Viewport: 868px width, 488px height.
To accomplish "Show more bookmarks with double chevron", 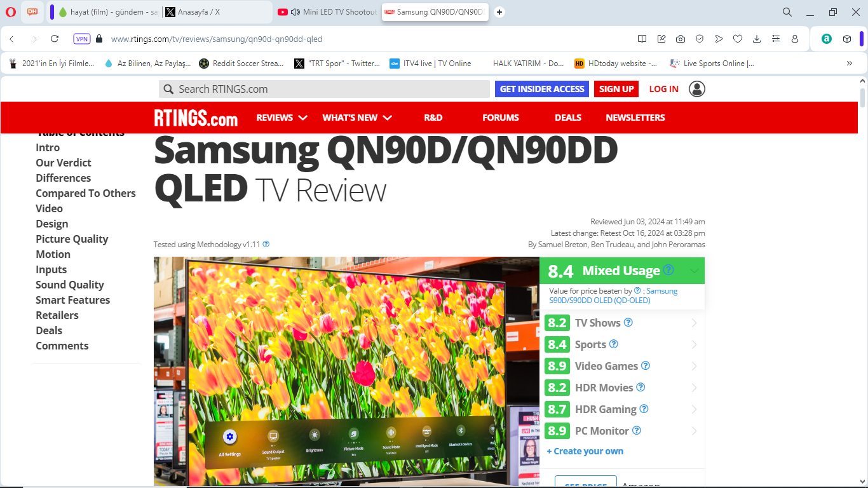I will [850, 63].
